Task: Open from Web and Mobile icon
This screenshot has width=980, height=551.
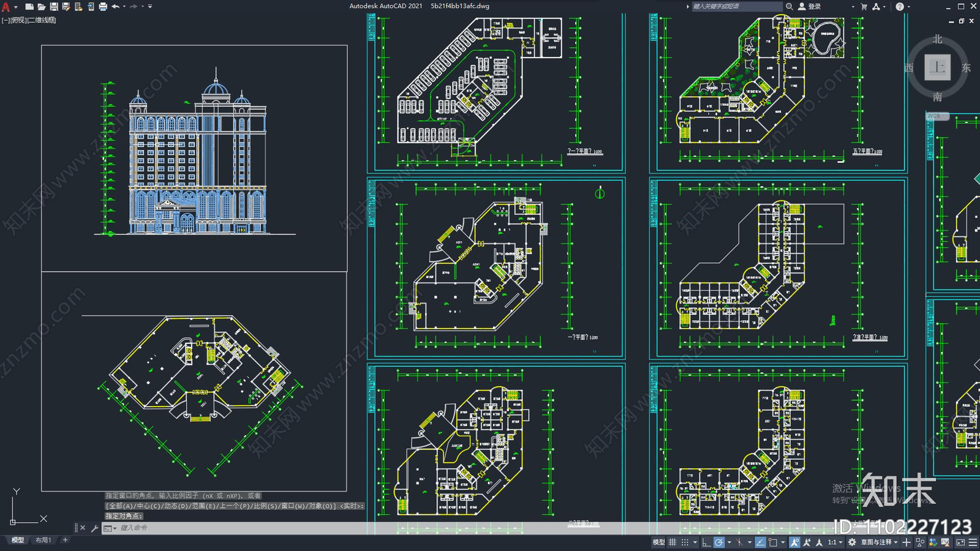Action: point(78,7)
